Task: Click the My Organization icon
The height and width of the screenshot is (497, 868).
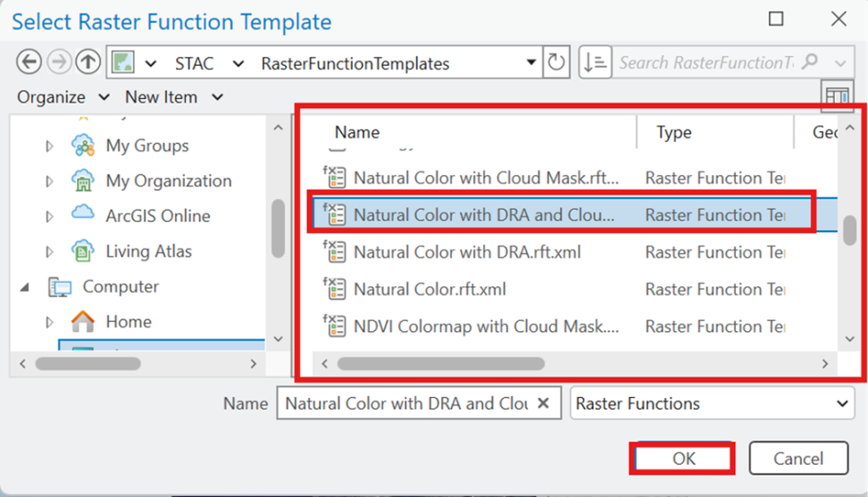Action: tap(83, 181)
